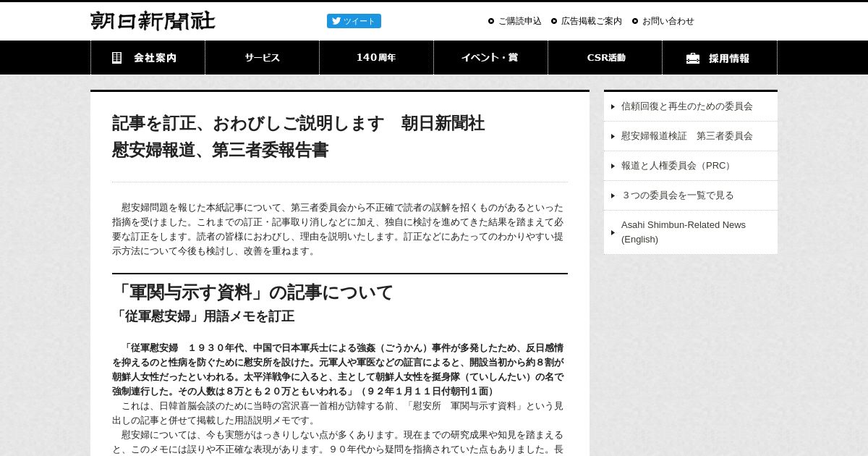Open the サービス menu item
868x456 pixels.
click(262, 58)
